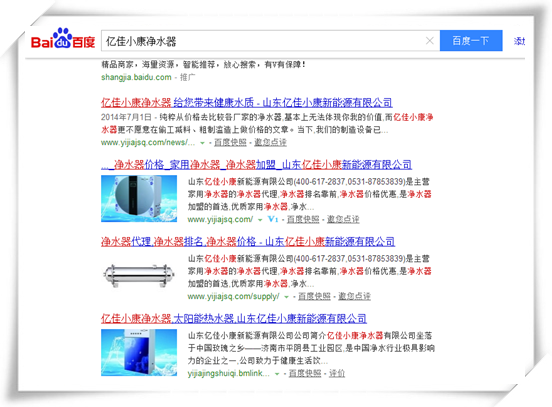The height and width of the screenshot is (407, 552).
Task: Open result titled 净水器价格_家用净水器_净水器加盟
Action: click(x=256, y=165)
